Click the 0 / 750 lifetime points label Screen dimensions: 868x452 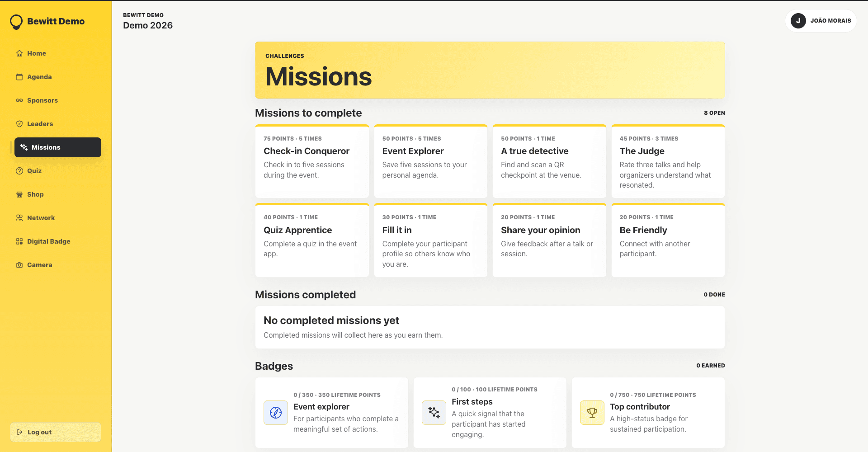click(x=653, y=395)
